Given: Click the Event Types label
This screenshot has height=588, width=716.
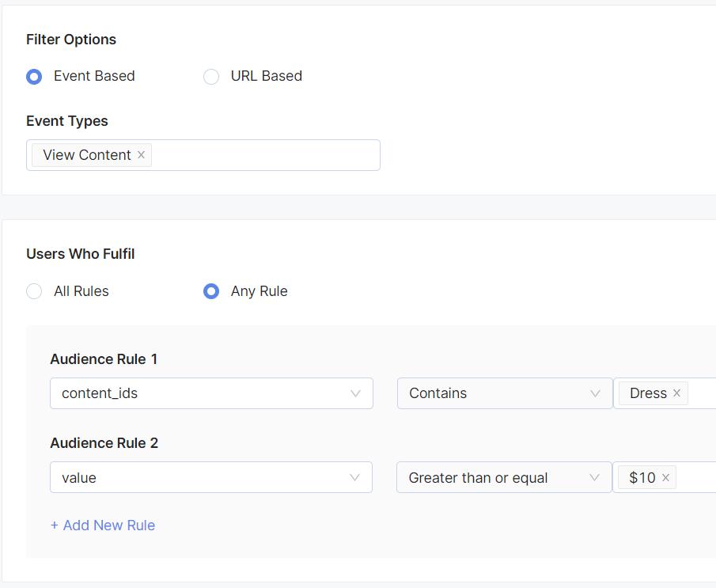Looking at the screenshot, I should (67, 121).
